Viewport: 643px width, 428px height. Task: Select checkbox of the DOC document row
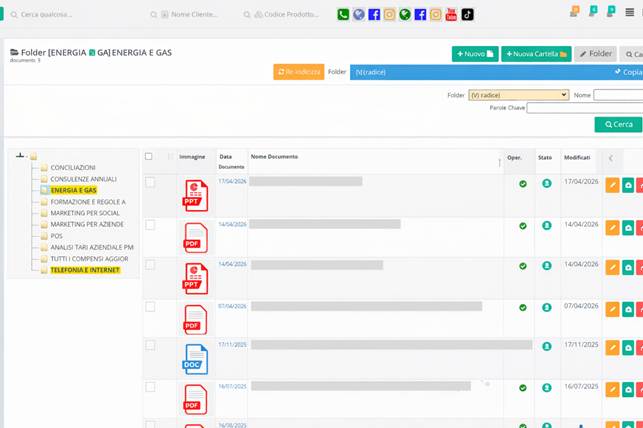click(150, 345)
